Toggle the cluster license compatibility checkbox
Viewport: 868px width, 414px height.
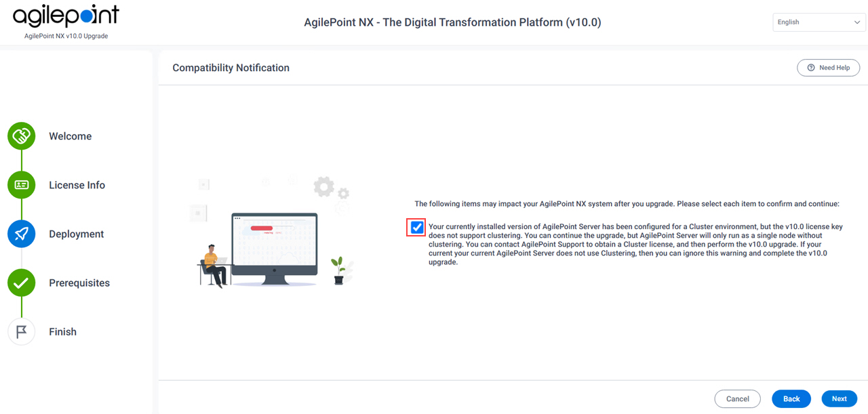(417, 228)
